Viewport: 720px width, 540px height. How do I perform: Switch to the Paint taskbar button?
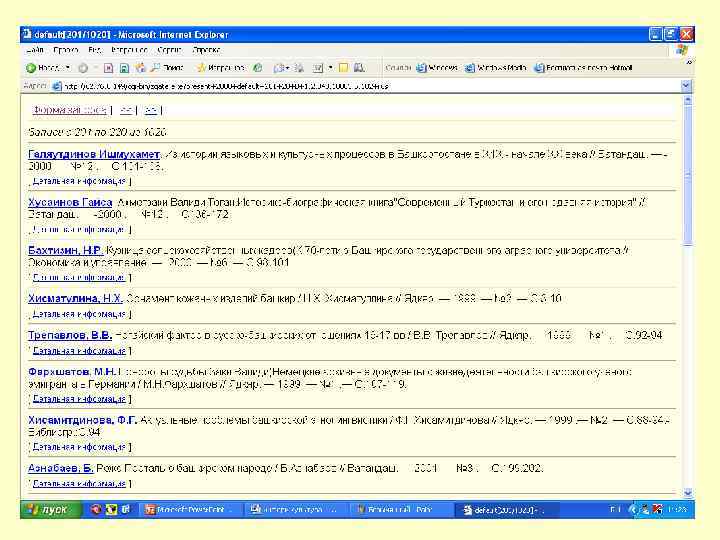coord(399,509)
